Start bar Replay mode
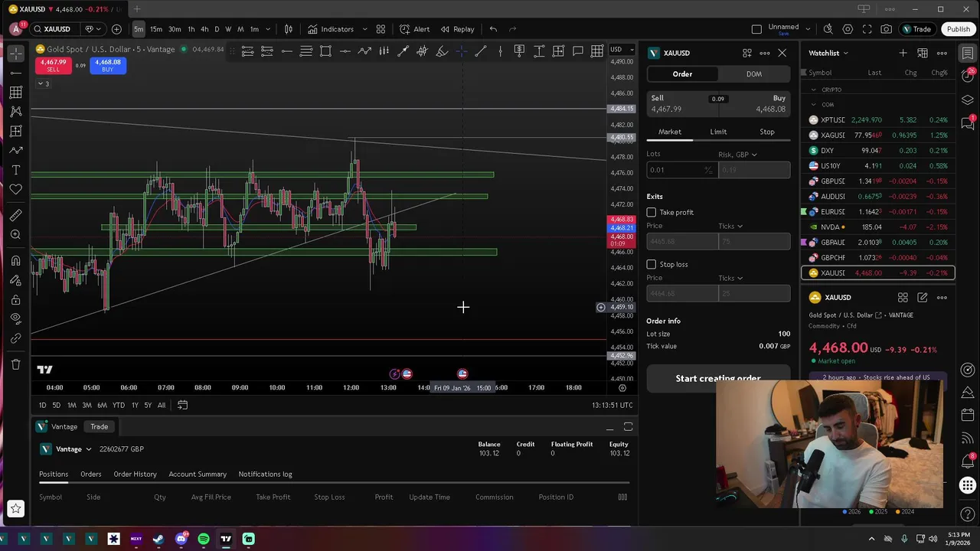 coord(457,29)
